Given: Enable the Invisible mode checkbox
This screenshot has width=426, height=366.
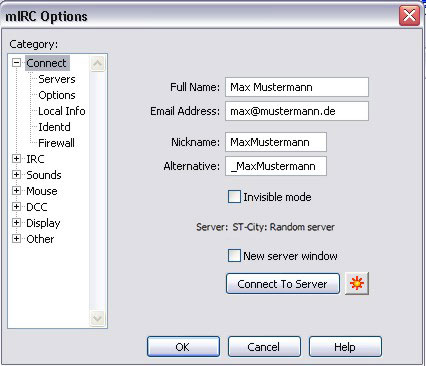Looking at the screenshot, I should tap(234, 197).
